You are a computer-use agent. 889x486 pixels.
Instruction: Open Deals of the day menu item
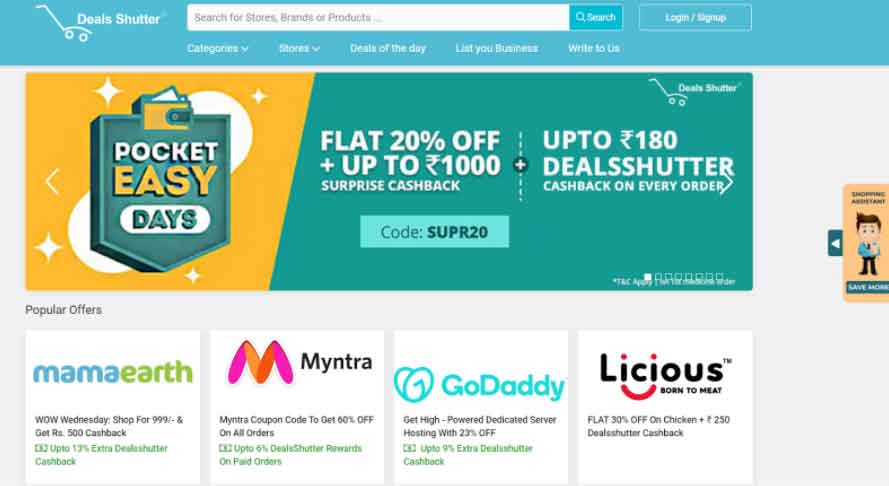click(388, 48)
